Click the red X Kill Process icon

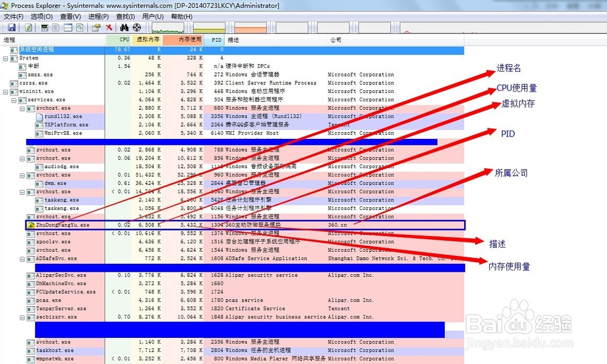pyautogui.click(x=109, y=27)
